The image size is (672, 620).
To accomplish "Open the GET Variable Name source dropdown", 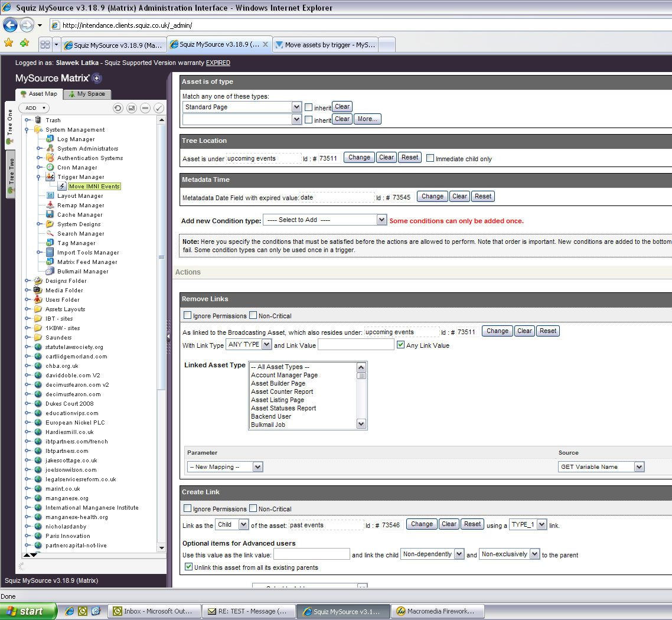I will click(x=601, y=466).
